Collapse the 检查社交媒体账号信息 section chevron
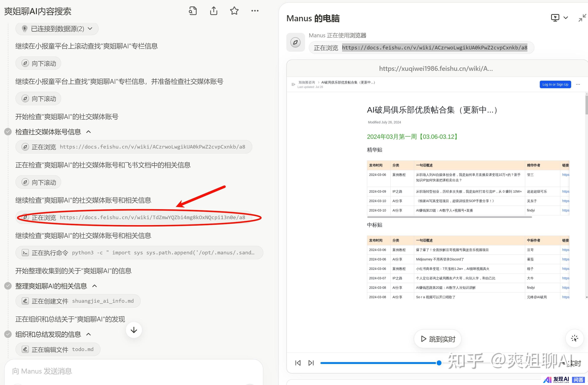Viewport: 588px width, 385px height. pos(88,132)
